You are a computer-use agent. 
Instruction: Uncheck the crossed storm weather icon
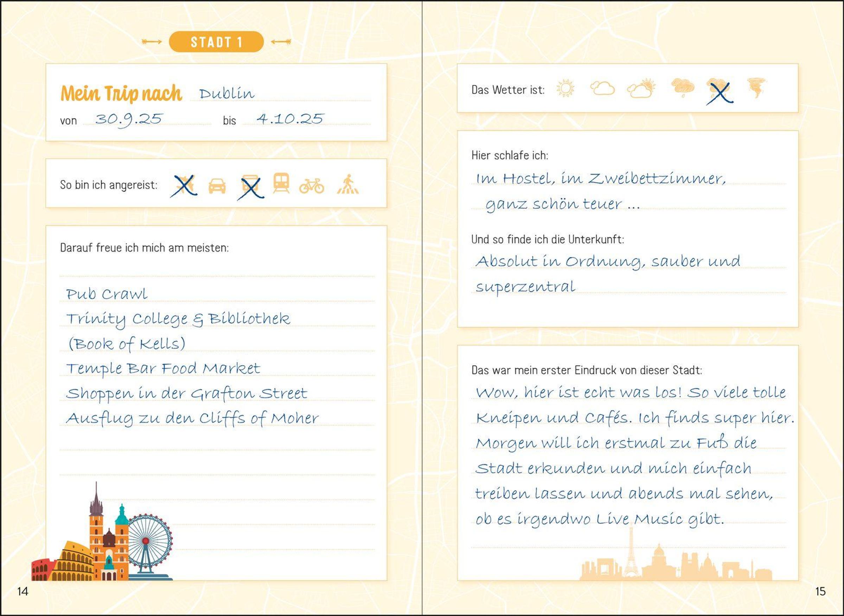[720, 91]
